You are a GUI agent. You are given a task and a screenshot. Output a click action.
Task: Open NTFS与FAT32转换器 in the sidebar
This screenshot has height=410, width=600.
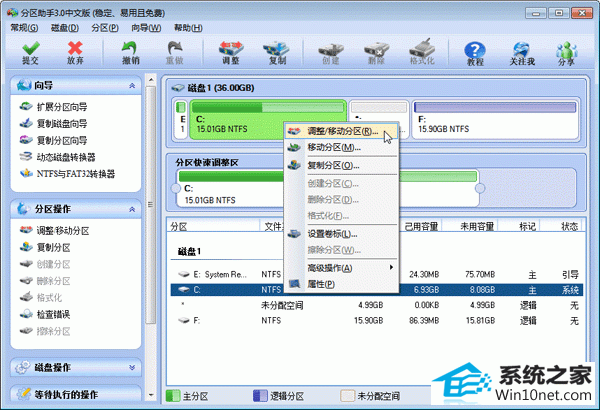pos(67,174)
